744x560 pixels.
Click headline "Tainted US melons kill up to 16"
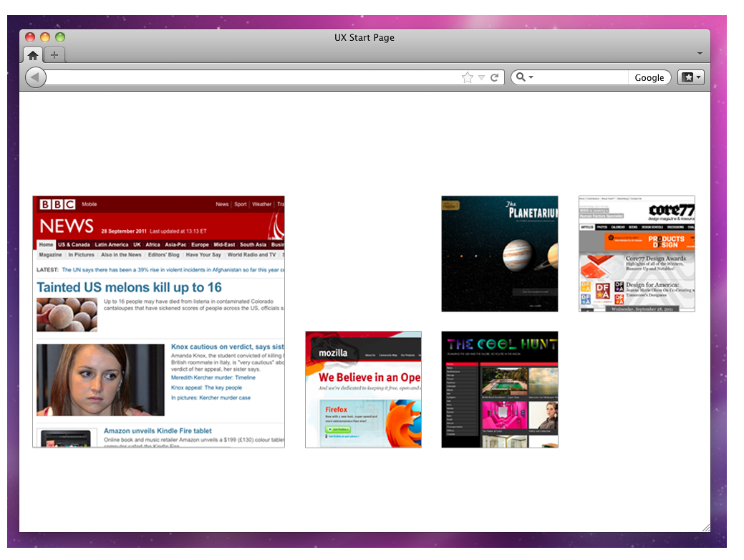(129, 288)
